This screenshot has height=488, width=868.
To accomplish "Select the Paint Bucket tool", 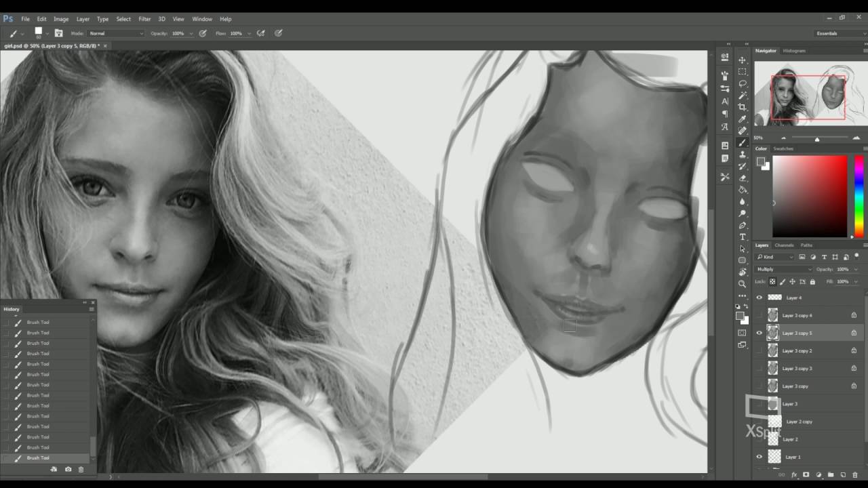I will 743,190.
